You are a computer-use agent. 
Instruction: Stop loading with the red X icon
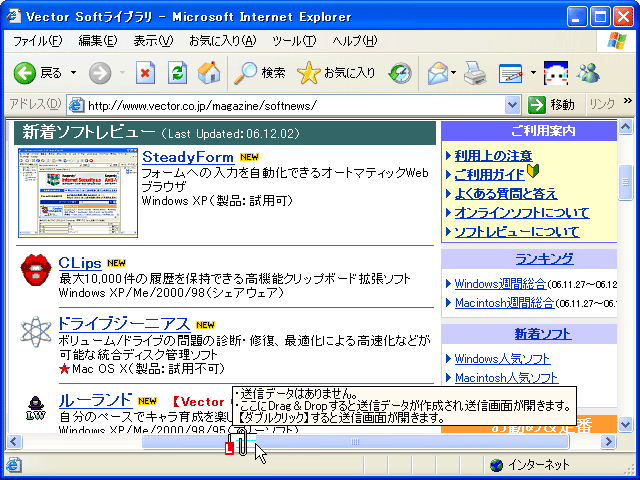(145, 73)
